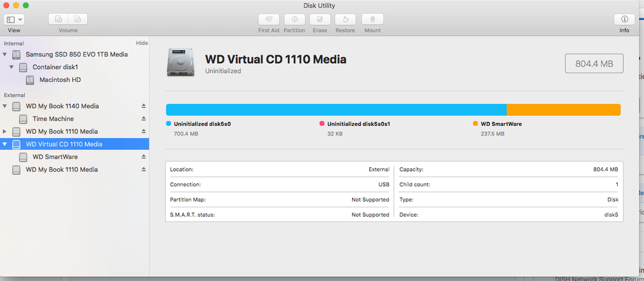The image size is (644, 281).
Task: Click the 804.4 MB size box
Action: 594,63
